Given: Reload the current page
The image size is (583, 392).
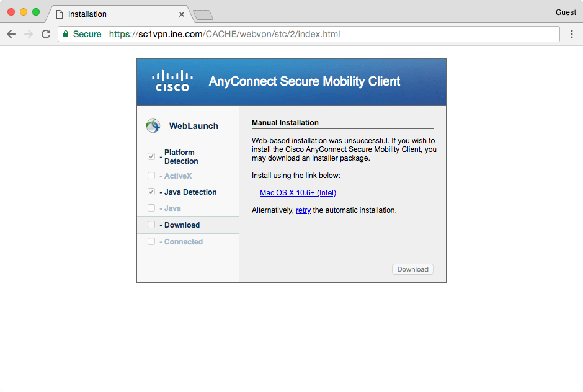Looking at the screenshot, I should (45, 34).
